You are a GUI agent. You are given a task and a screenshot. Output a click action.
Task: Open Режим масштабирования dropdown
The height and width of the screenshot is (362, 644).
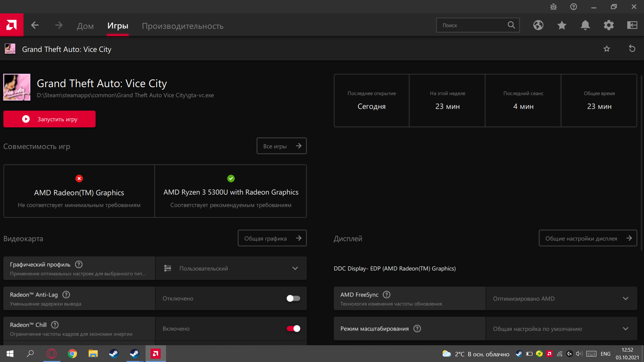561,328
